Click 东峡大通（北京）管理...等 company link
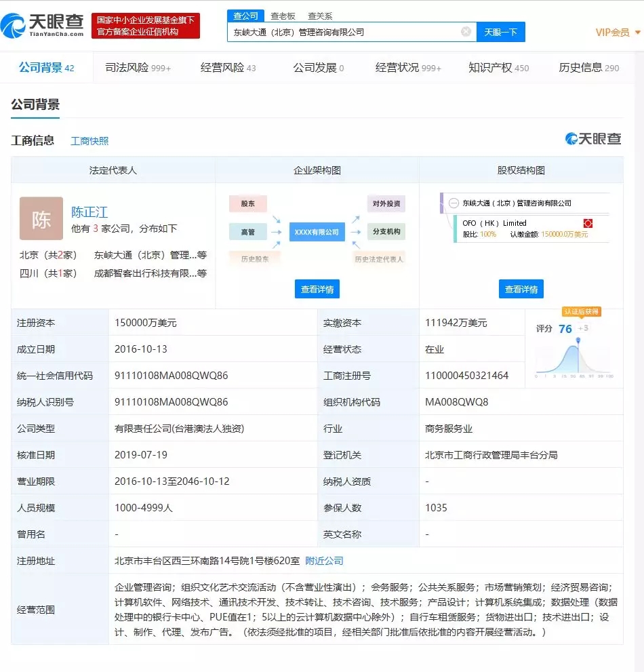 [150, 255]
